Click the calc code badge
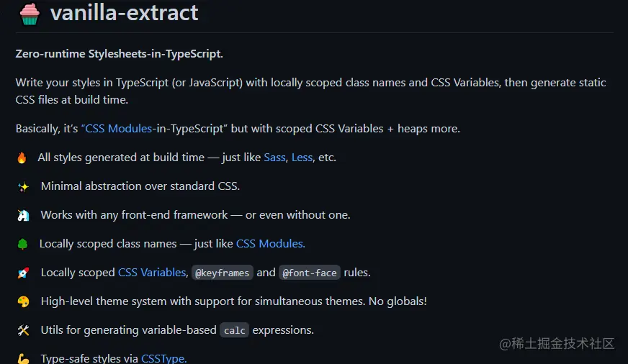This screenshot has width=628, height=364. point(234,330)
